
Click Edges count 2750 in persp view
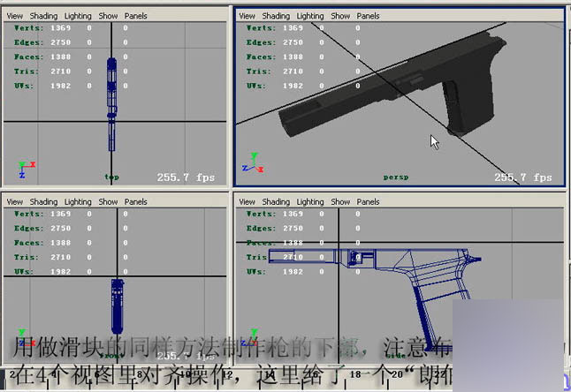pos(293,42)
